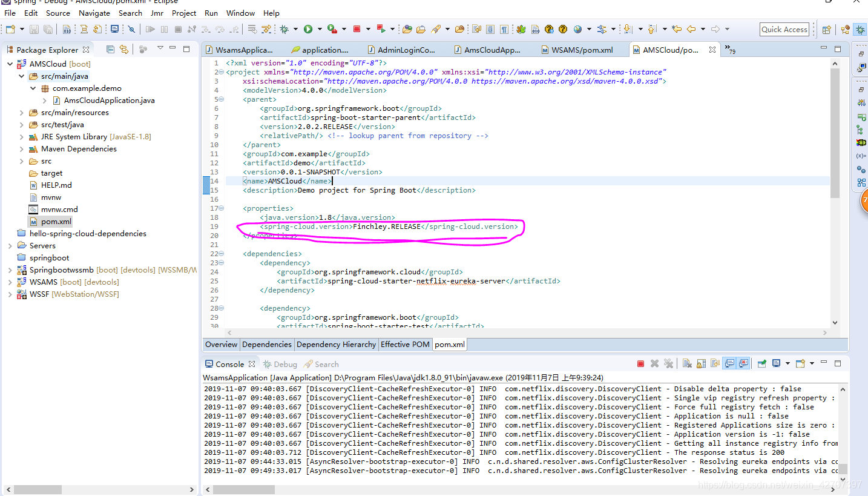Terminate the running console process

click(640, 364)
